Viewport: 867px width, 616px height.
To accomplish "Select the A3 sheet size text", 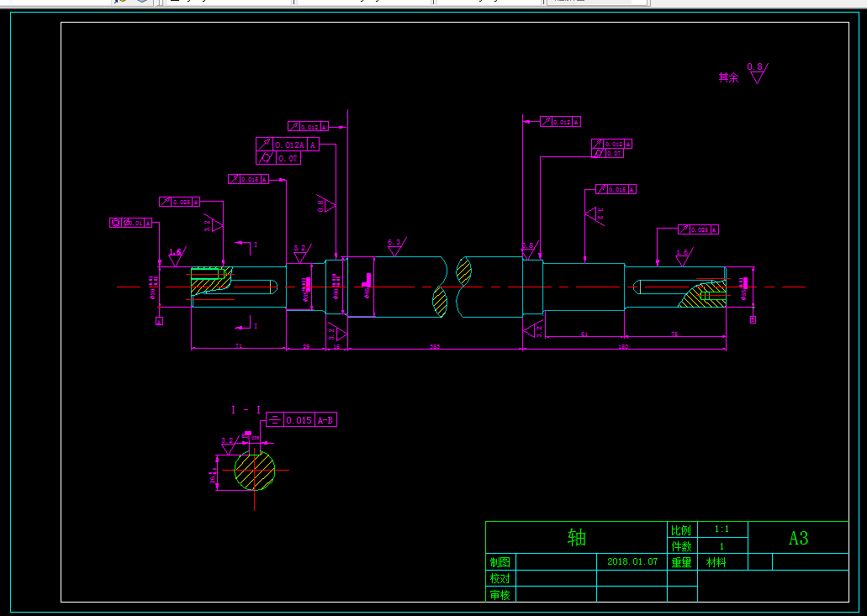I will pyautogui.click(x=798, y=538).
